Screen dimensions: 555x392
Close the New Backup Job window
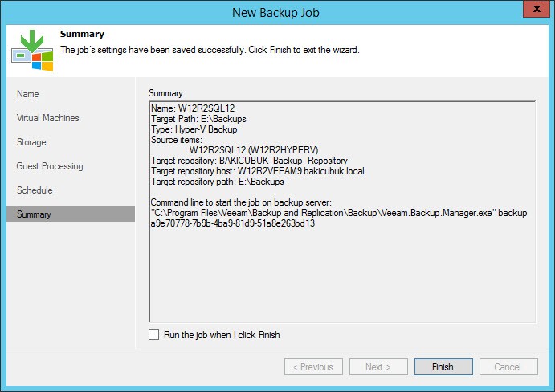pos(537,9)
